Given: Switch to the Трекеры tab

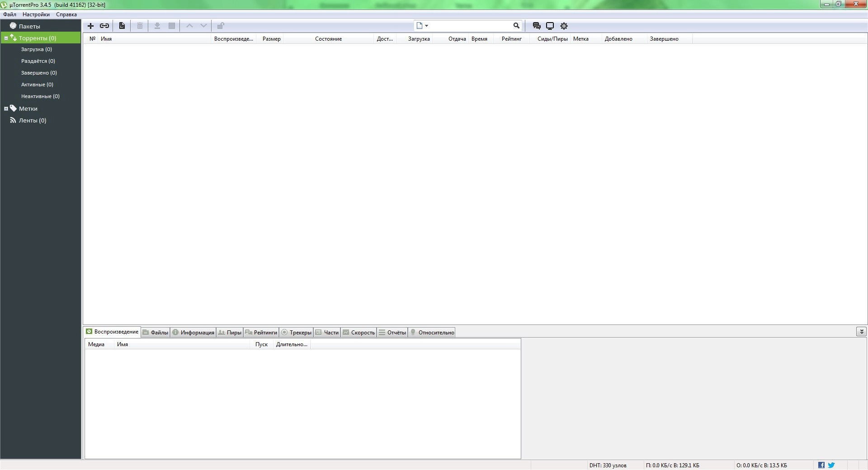Looking at the screenshot, I should 296,332.
